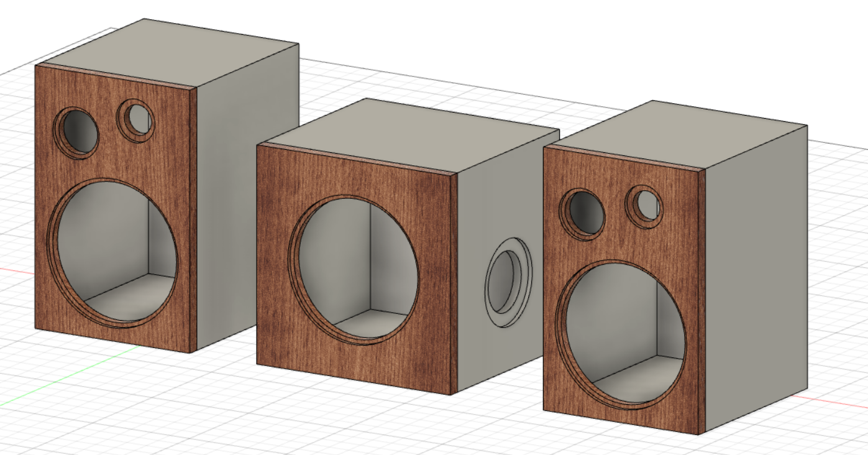The height and width of the screenshot is (455, 868).
Task: Select the right speaker's large woofer cutout
Action: 622,333
